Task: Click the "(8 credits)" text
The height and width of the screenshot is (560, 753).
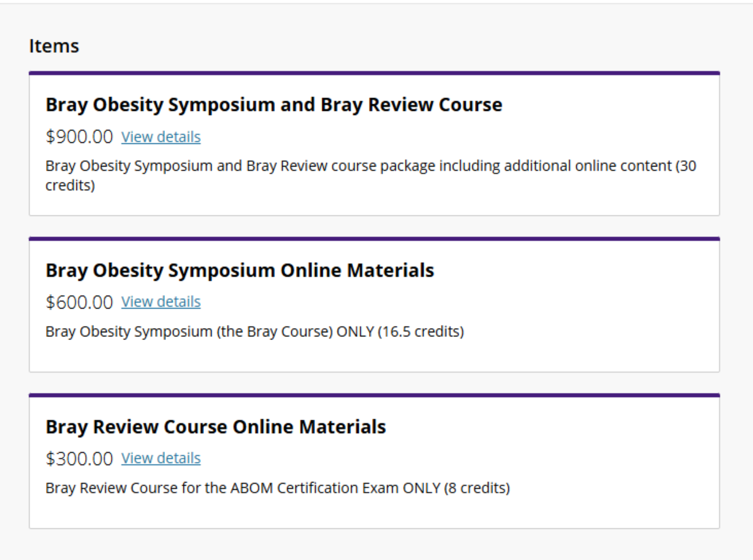Action: click(477, 488)
